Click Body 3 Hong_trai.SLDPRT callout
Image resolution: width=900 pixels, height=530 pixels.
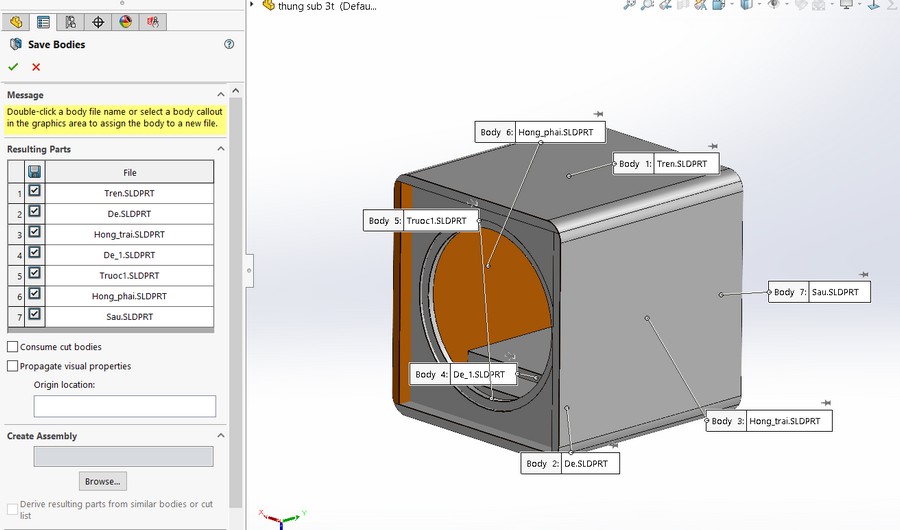click(x=769, y=421)
